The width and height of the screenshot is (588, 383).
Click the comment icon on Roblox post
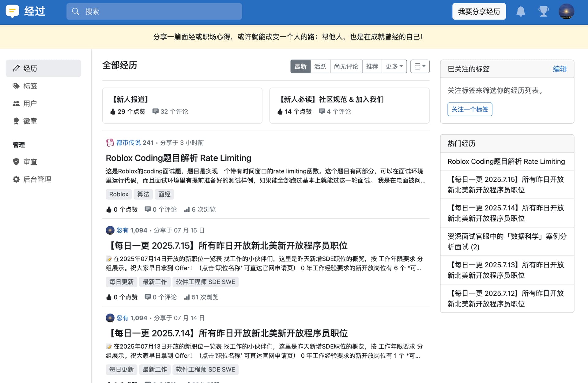[x=148, y=209]
